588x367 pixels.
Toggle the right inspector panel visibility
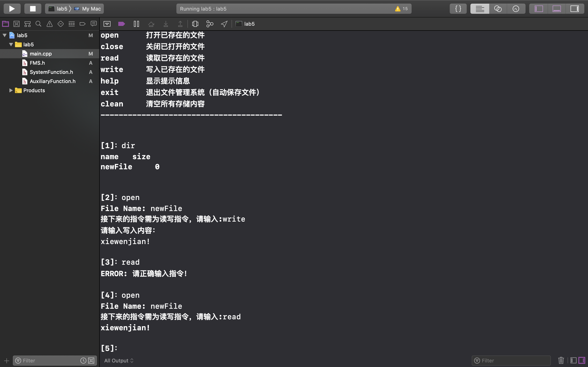[575, 8]
